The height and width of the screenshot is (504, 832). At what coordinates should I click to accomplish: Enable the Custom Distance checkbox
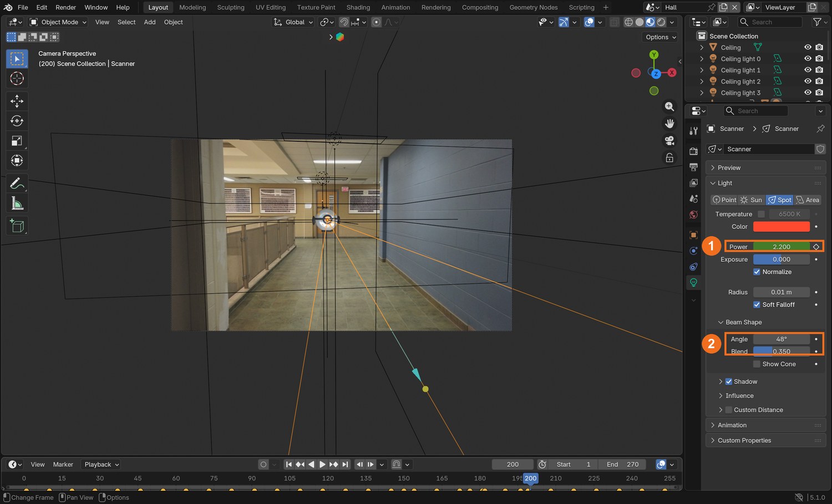point(729,410)
